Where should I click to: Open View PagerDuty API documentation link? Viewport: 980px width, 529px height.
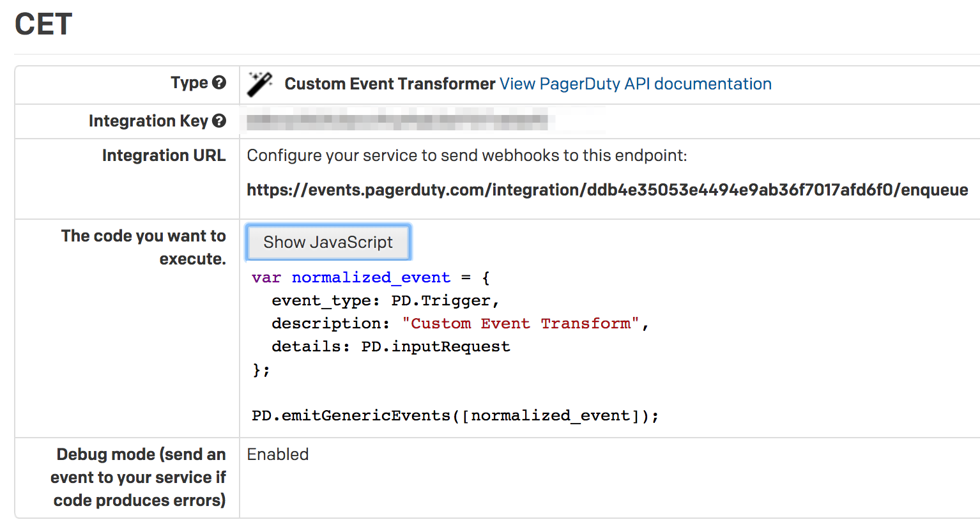pyautogui.click(x=636, y=84)
